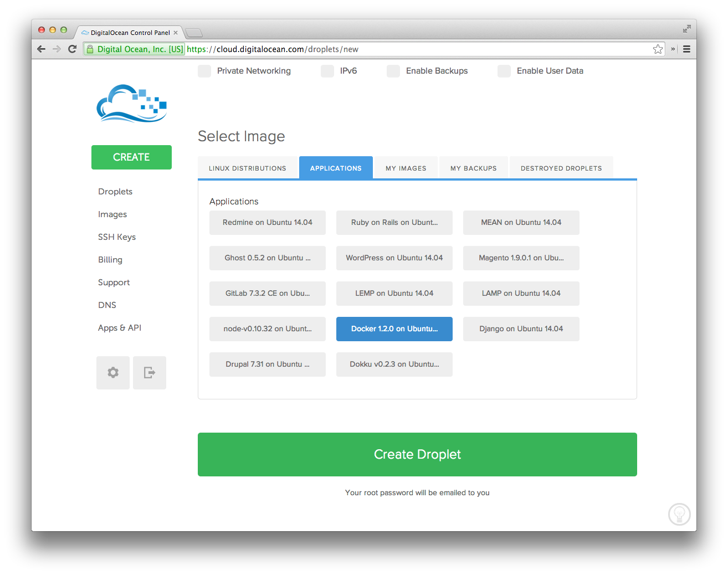
Task: Open Images in the sidebar
Action: pos(112,214)
